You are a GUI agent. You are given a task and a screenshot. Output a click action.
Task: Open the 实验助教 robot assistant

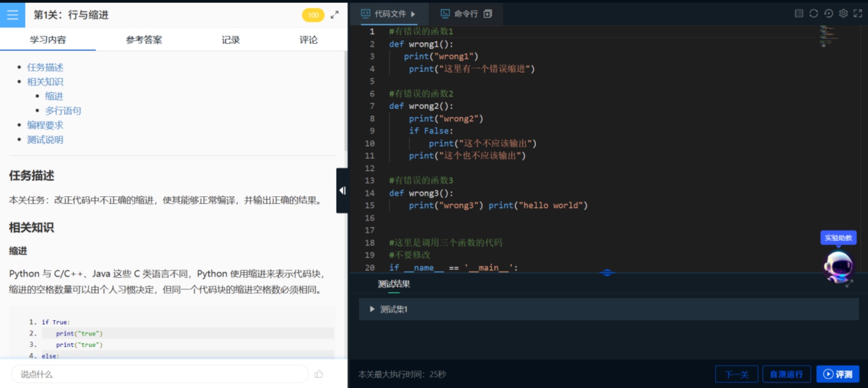click(838, 266)
